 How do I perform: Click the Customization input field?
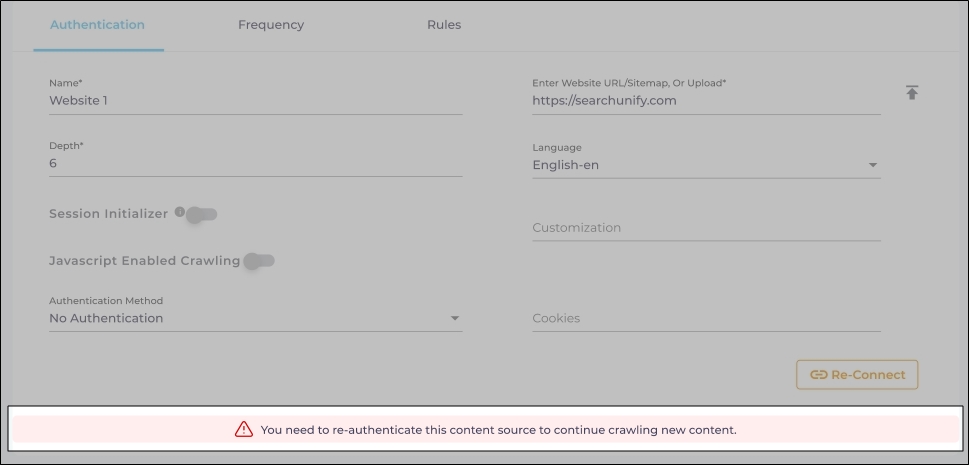click(705, 228)
